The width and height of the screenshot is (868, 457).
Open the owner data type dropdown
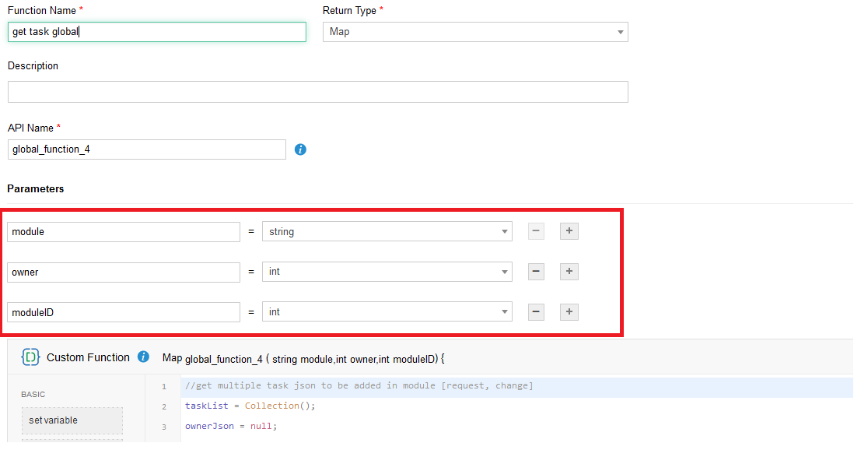387,272
